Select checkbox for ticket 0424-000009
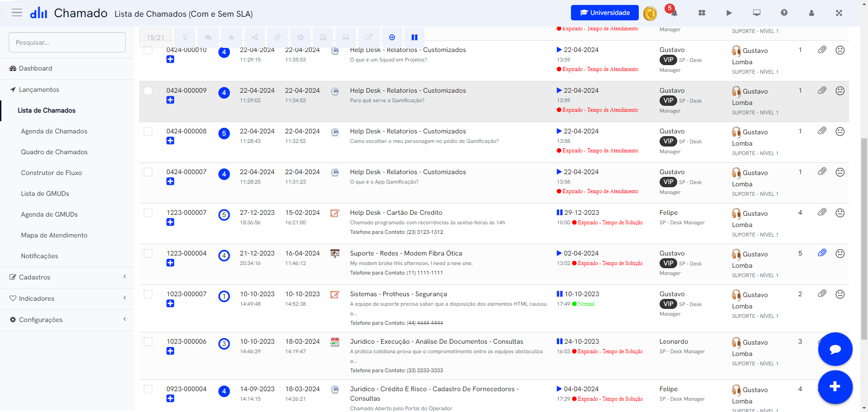The height and width of the screenshot is (412, 868). pyautogui.click(x=148, y=90)
